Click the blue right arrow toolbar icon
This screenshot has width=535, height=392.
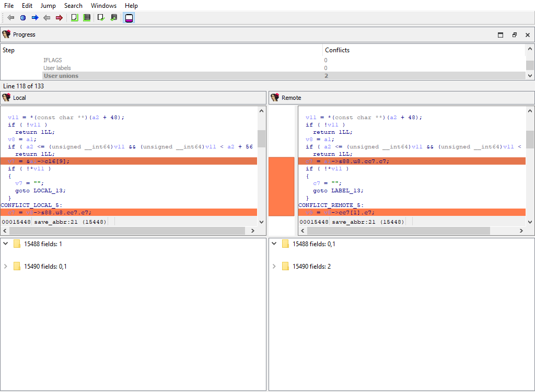coord(35,18)
